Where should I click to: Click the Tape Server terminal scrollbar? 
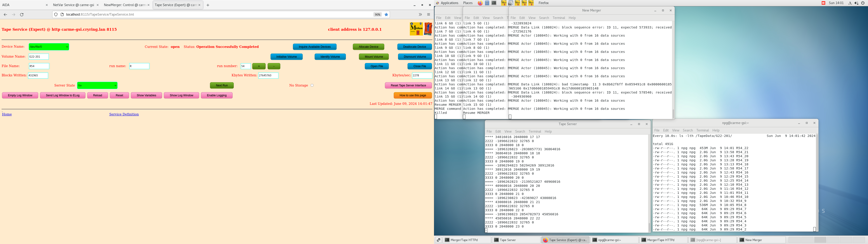[649, 227]
